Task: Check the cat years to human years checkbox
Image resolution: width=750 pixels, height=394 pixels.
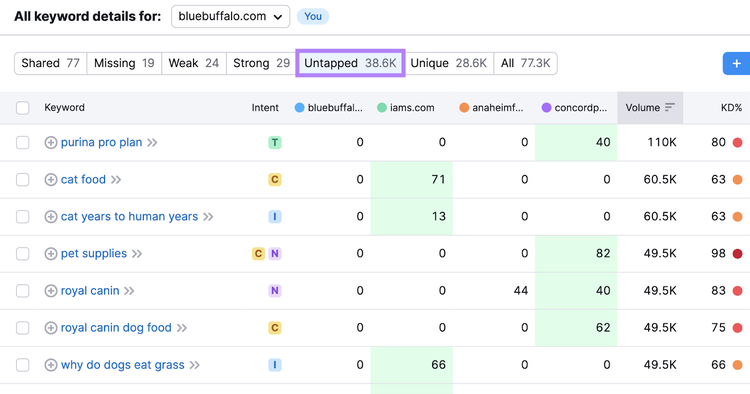Action: (22, 217)
